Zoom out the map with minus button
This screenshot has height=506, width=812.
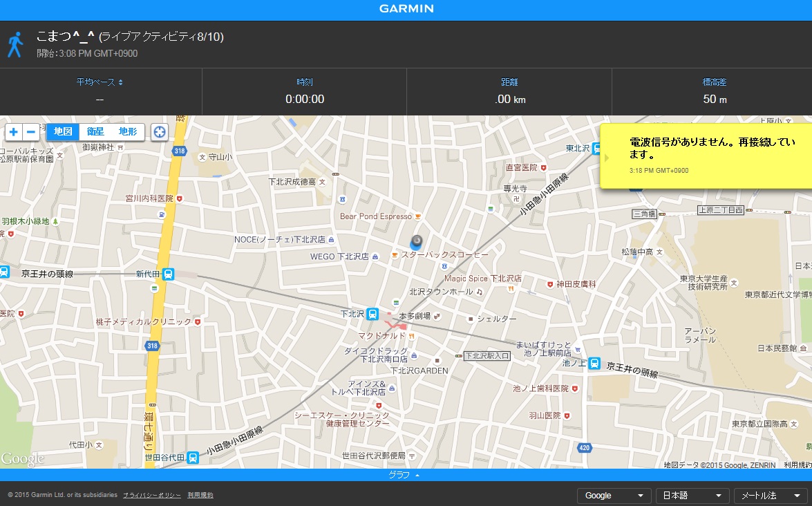click(x=30, y=132)
